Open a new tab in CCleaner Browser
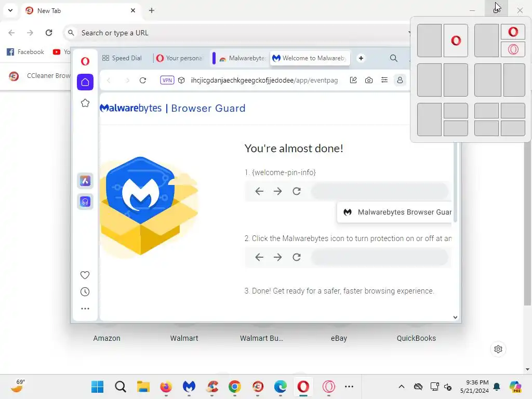 point(152,10)
